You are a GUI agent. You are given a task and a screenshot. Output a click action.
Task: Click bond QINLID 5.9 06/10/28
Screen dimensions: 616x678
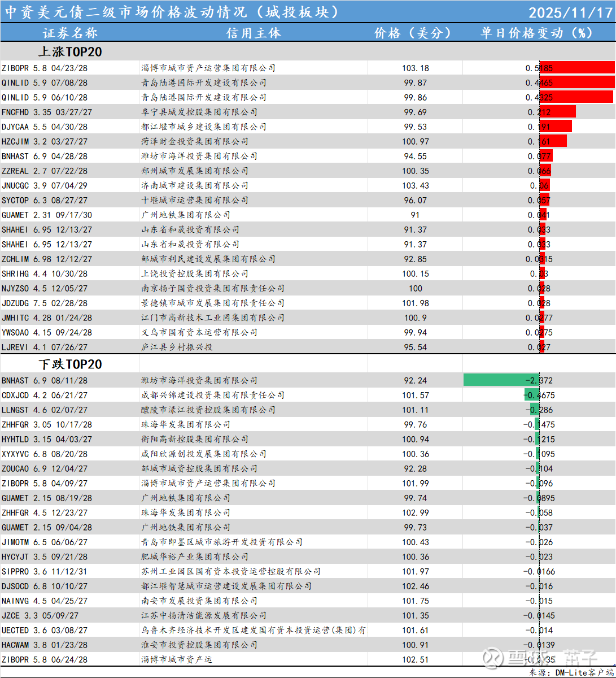[45, 97]
